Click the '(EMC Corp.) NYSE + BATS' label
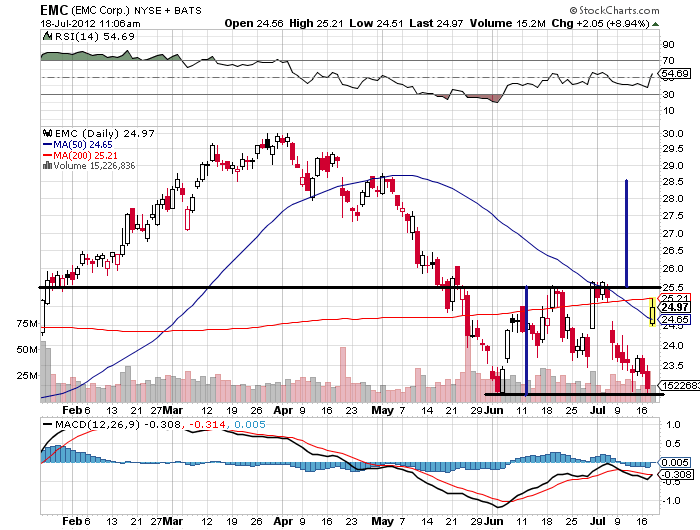 point(136,11)
